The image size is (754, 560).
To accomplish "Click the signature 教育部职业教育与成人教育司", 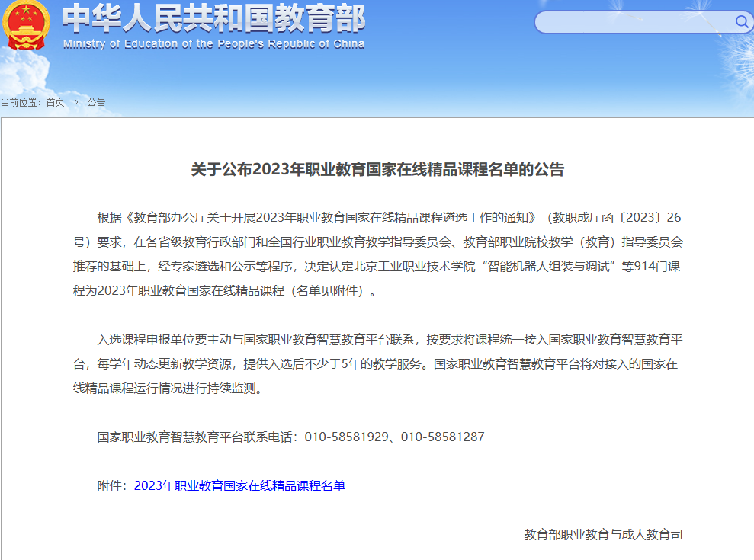I will point(603,534).
